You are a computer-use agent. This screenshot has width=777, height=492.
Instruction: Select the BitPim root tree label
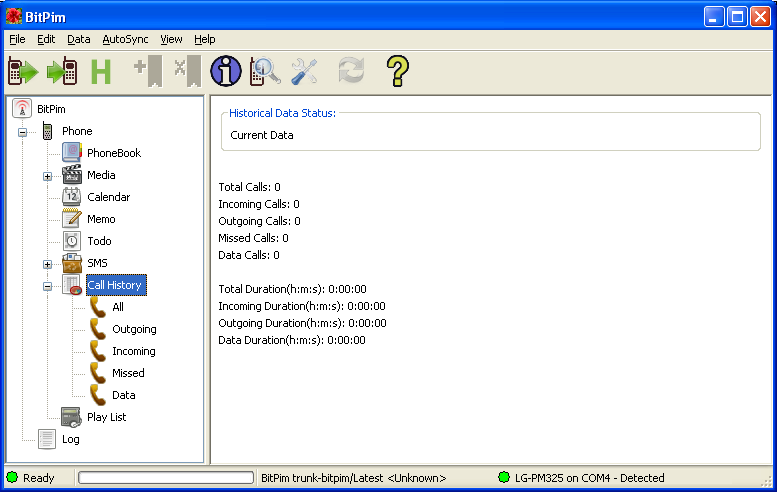pyautogui.click(x=51, y=109)
